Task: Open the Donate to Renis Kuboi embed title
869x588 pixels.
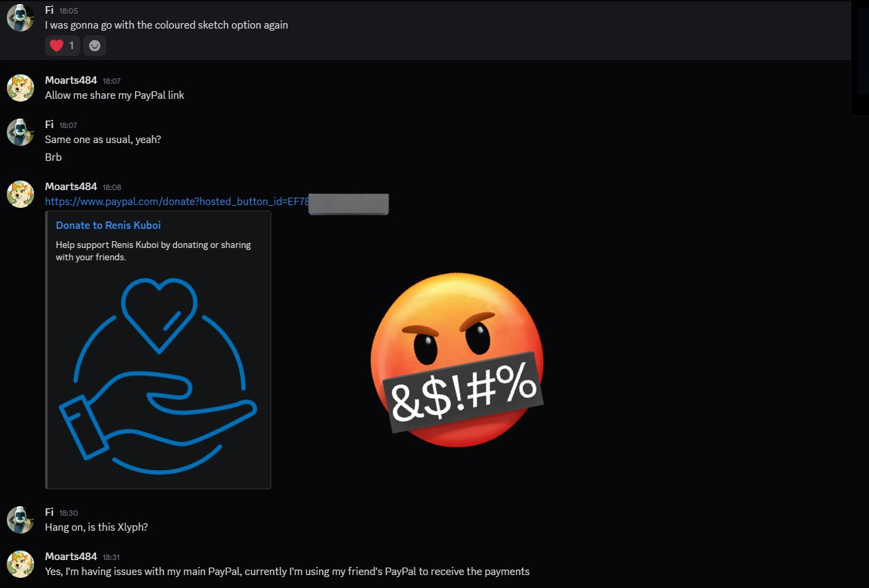Action: 108,226
